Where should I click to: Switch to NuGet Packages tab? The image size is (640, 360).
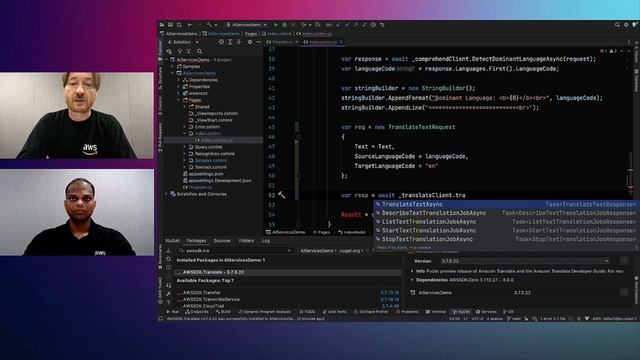(x=196, y=241)
